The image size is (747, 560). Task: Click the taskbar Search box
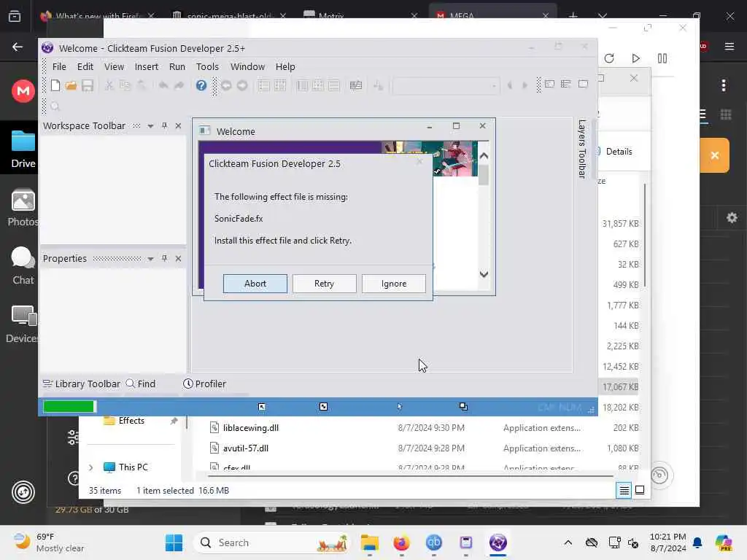point(273,542)
